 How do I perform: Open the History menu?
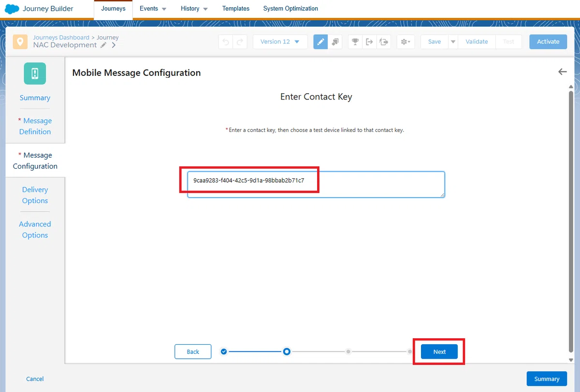pos(194,9)
